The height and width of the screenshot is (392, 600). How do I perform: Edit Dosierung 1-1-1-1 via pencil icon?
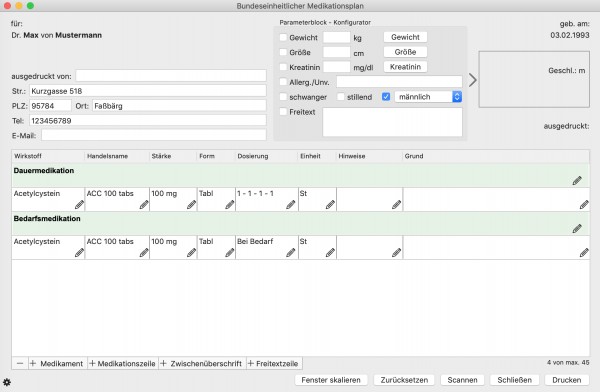tap(291, 205)
